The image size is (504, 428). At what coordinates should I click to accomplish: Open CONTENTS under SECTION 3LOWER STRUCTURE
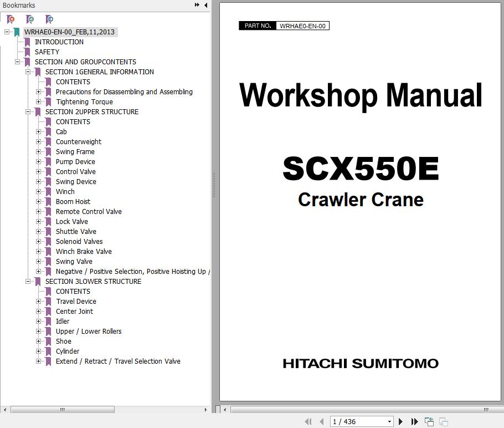(x=73, y=291)
